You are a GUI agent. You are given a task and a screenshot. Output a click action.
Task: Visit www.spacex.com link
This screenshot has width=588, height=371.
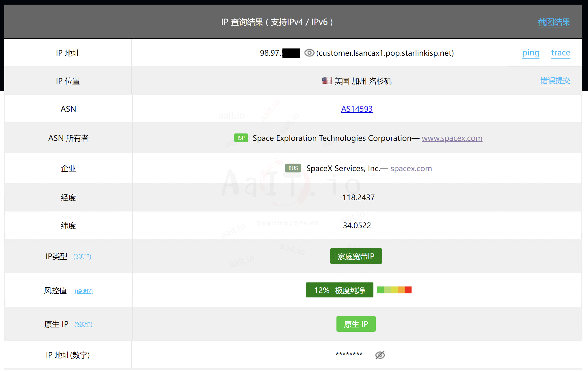pyautogui.click(x=452, y=138)
